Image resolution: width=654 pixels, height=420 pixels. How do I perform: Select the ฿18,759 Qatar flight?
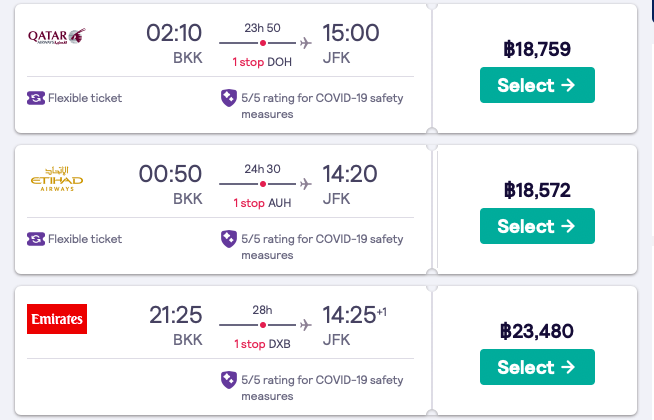tap(537, 85)
